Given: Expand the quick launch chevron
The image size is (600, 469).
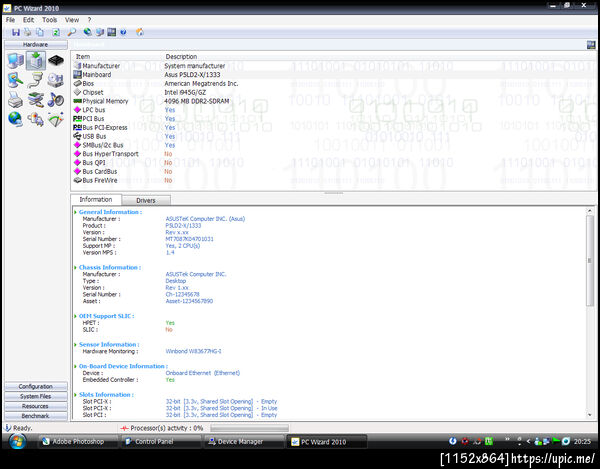Looking at the screenshot, I should point(507,439).
